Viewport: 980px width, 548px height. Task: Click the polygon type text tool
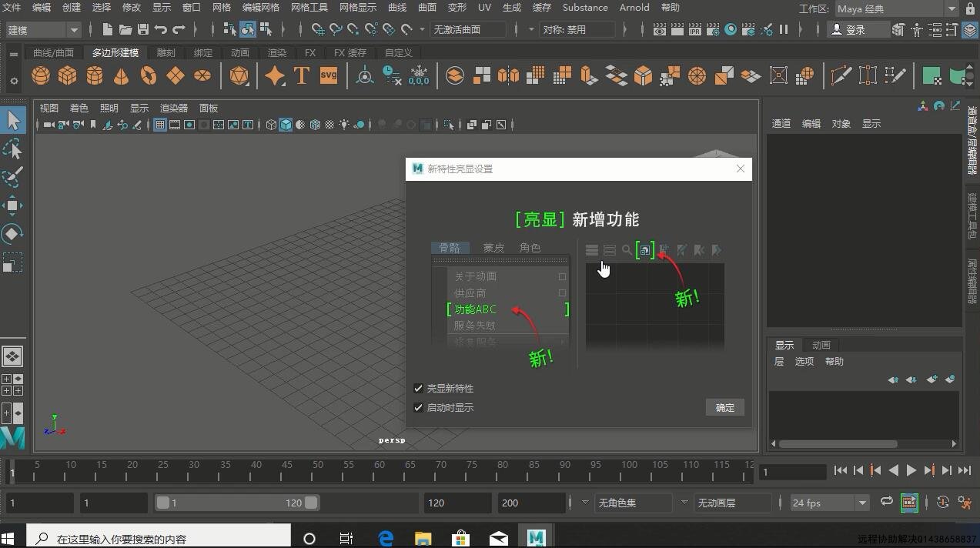pos(301,75)
